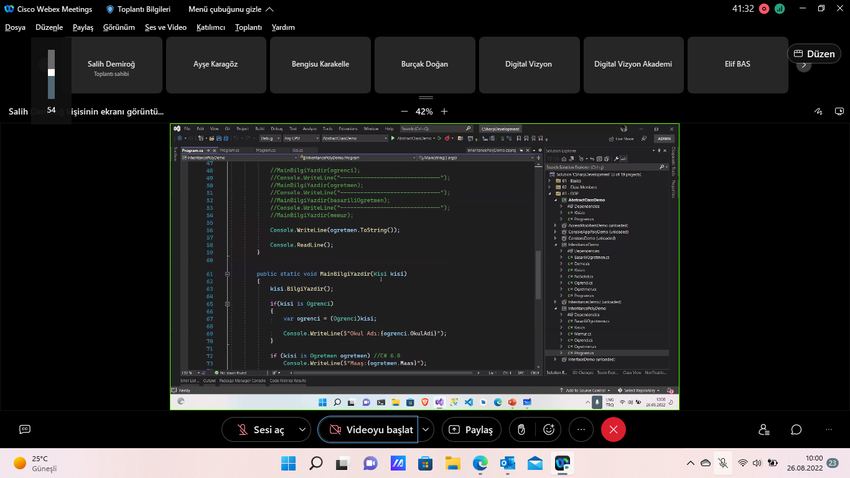Viewport: 850px width, 478px height.
Task: Click the muted microphone tray icon
Action: pyautogui.click(x=723, y=463)
